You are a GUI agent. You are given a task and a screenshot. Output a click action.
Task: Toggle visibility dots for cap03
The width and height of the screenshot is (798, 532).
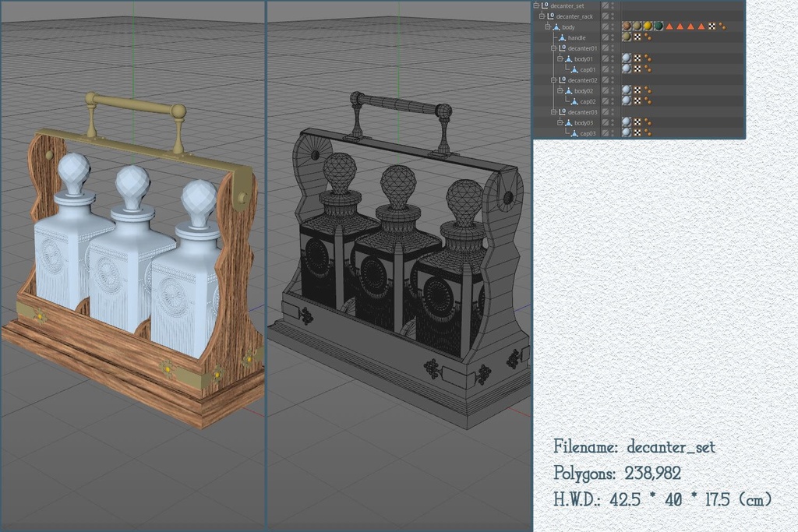point(613,132)
